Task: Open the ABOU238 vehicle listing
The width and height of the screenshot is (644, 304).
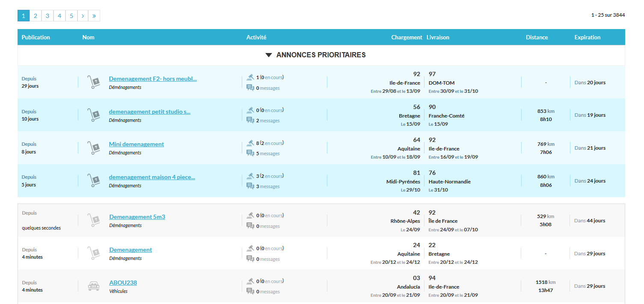Action: coord(123,283)
